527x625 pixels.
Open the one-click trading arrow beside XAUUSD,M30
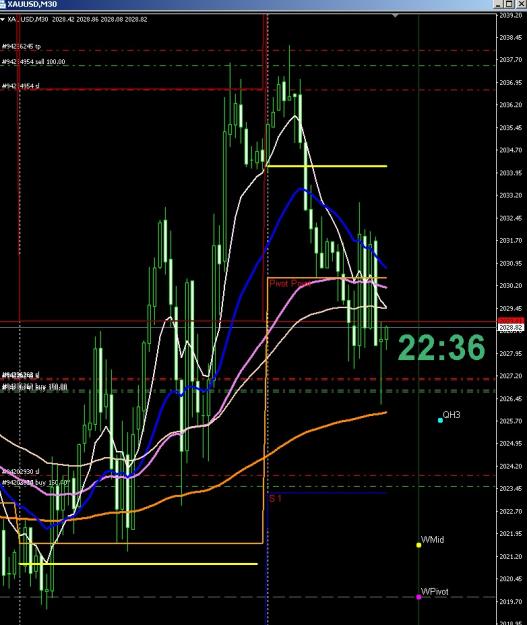coord(2,19)
